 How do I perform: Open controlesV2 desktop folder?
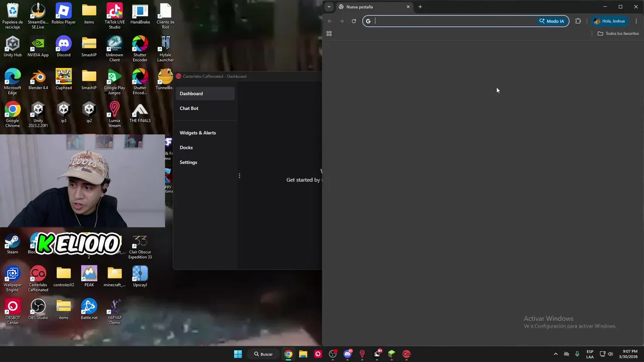(x=63, y=277)
